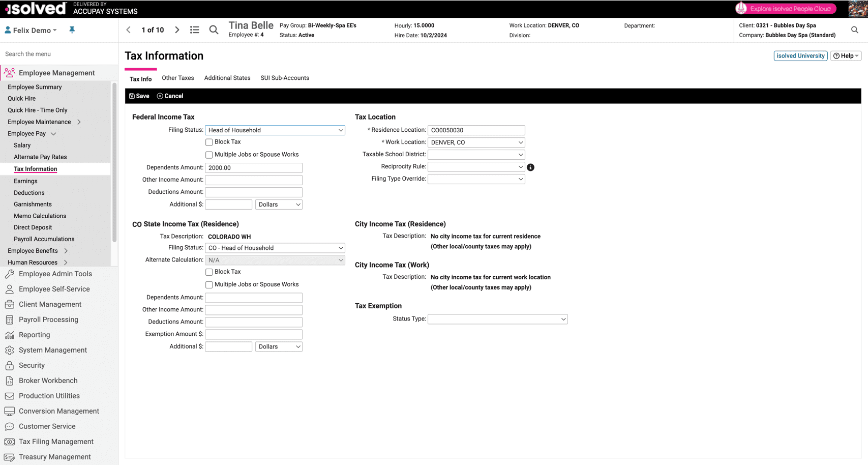
Task: Pin the sidebar menu with pushpin icon
Action: click(72, 30)
